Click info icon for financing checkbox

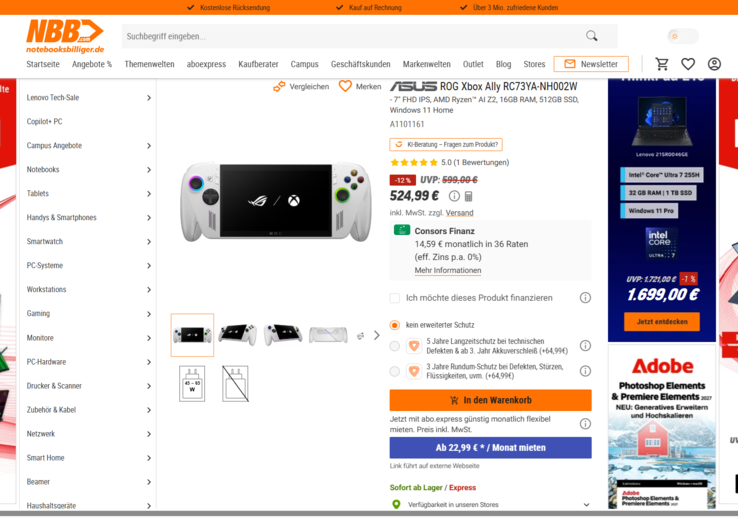pos(585,298)
